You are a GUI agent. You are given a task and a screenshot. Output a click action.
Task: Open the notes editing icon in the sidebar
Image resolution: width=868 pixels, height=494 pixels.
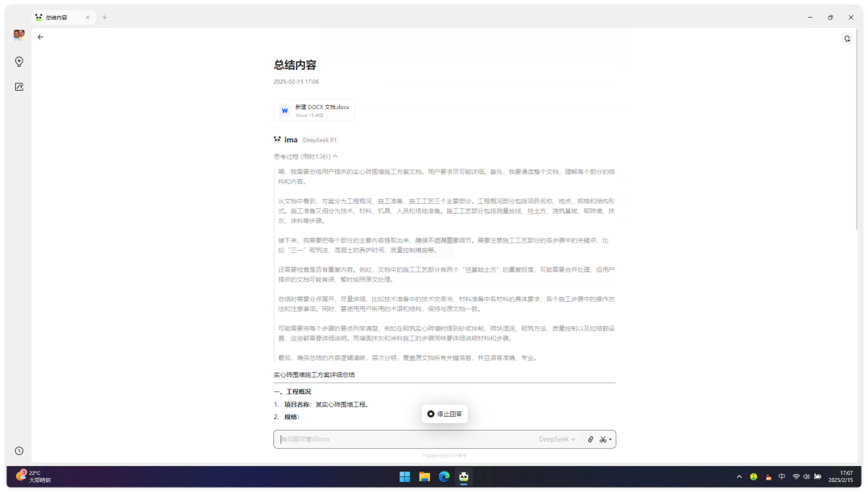pyautogui.click(x=19, y=87)
